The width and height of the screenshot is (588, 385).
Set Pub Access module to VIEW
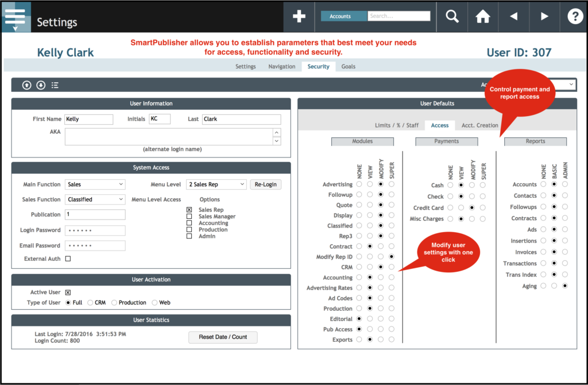370,329
